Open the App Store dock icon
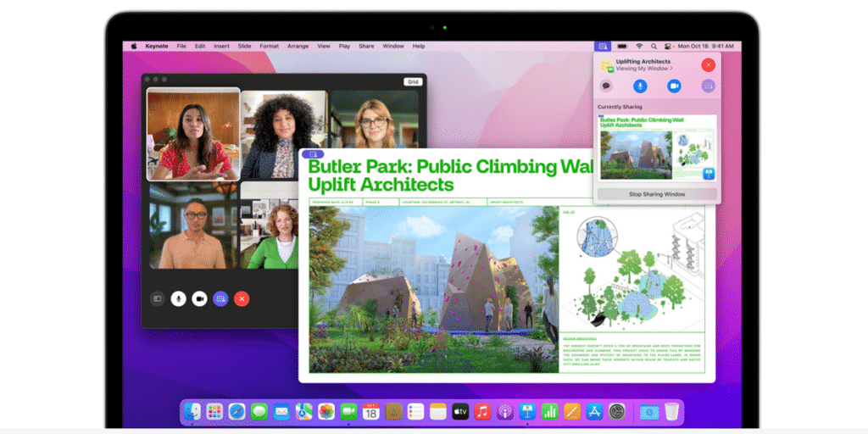 point(594,411)
